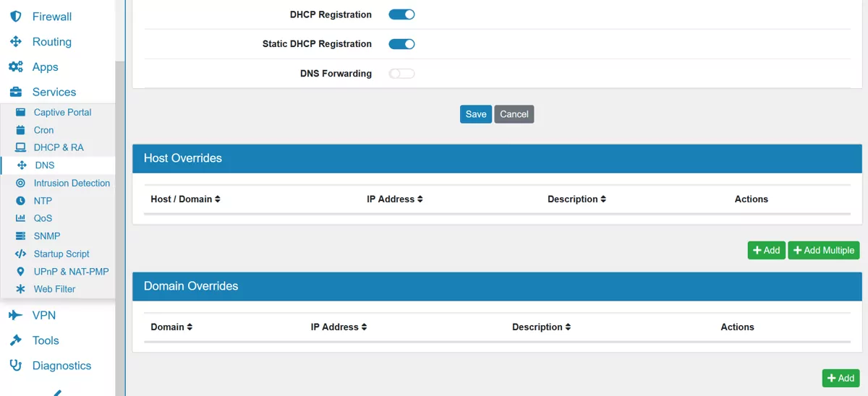Image resolution: width=868 pixels, height=396 pixels.
Task: Click the Services briefcase icon
Action: pyautogui.click(x=15, y=92)
